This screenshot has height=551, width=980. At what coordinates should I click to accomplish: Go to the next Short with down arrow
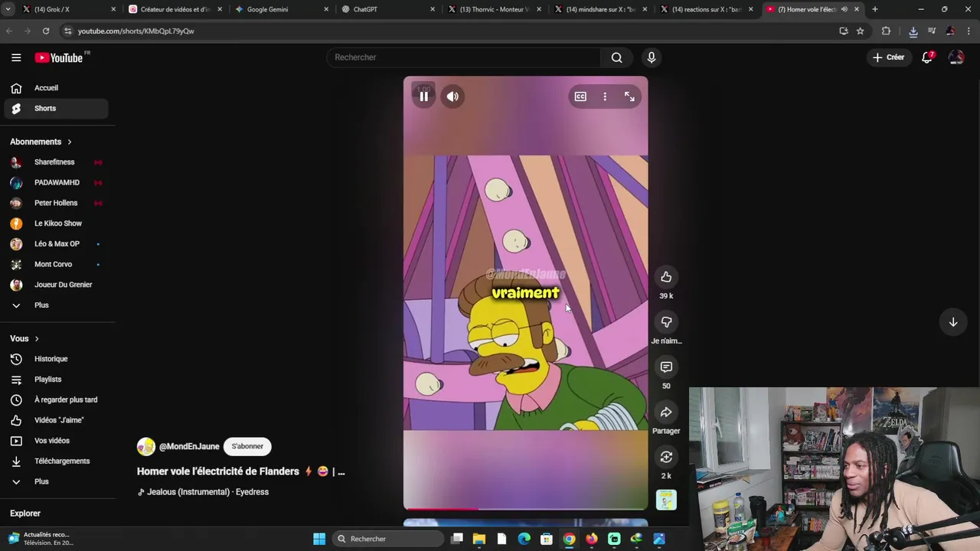coord(953,322)
